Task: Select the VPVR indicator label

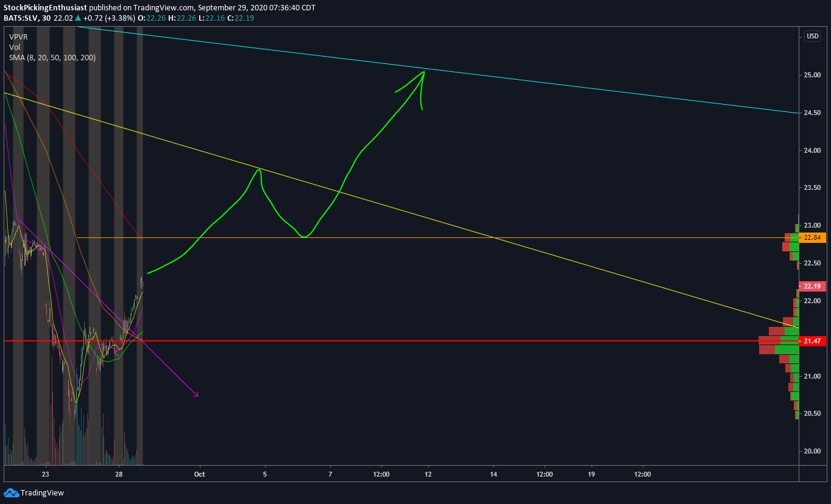Action: click(18, 37)
